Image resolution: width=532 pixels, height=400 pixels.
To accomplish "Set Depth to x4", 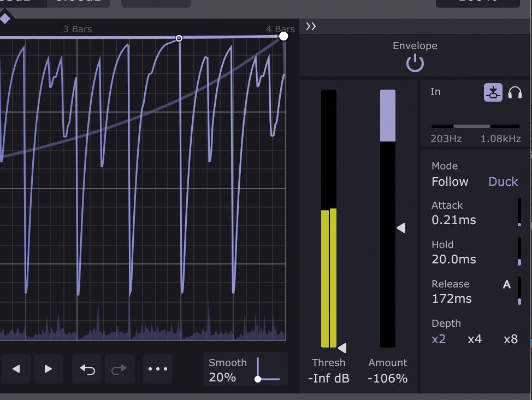I will coord(474,339).
